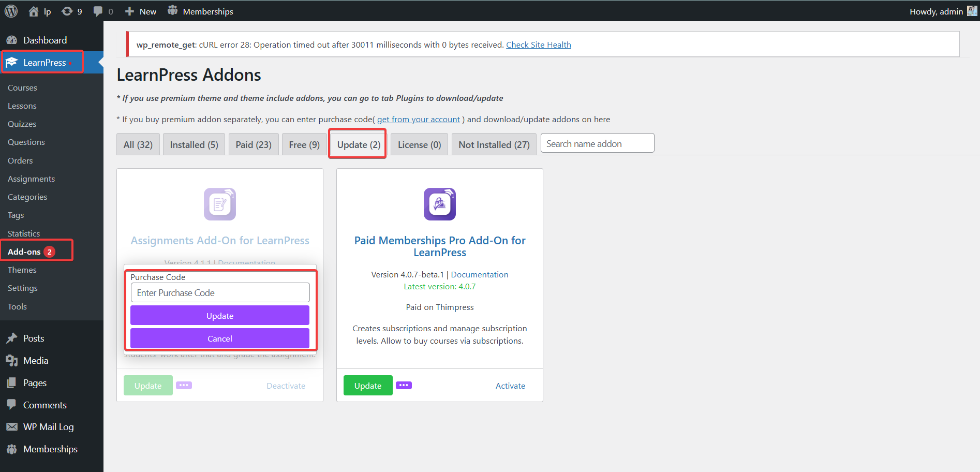Open the more options button on Assignments card

coord(184,385)
